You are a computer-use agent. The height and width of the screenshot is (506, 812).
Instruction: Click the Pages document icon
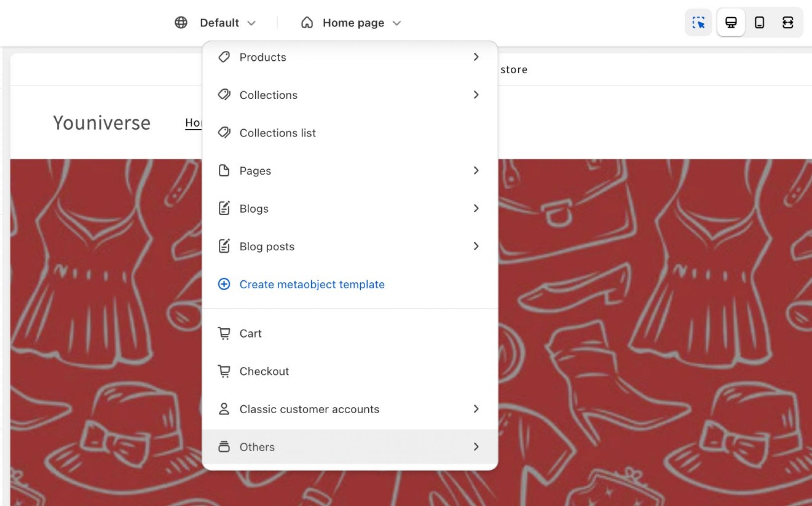(224, 171)
